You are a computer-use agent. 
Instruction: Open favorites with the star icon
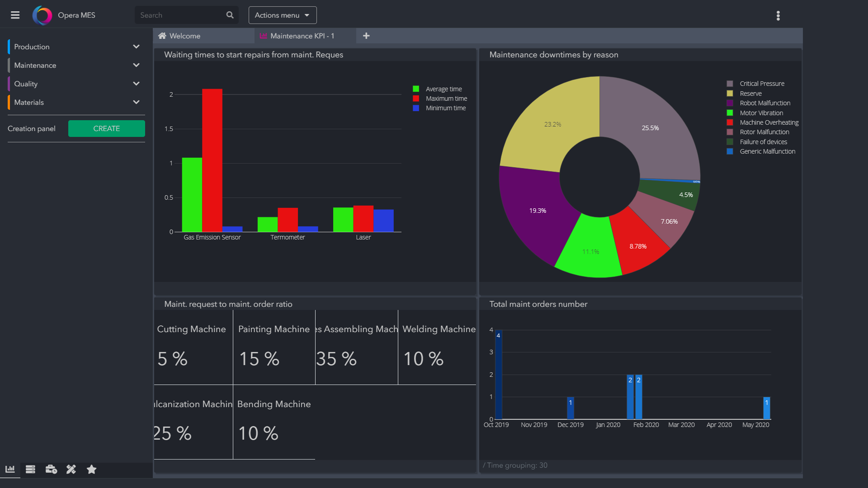coord(91,469)
